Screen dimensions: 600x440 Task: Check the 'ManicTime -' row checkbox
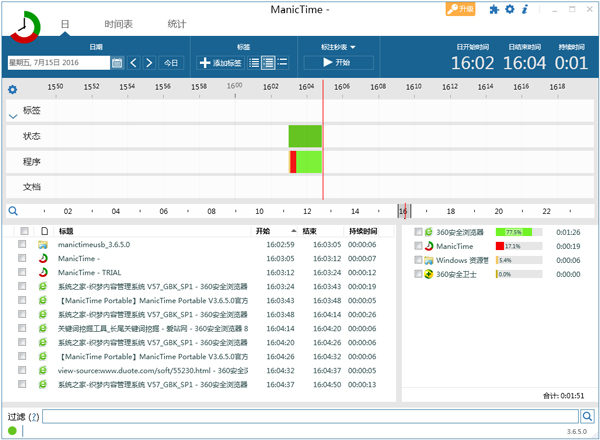click(x=22, y=258)
